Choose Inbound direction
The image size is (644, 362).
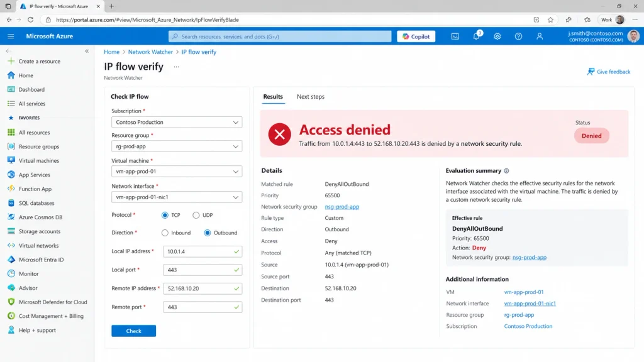coord(165,233)
